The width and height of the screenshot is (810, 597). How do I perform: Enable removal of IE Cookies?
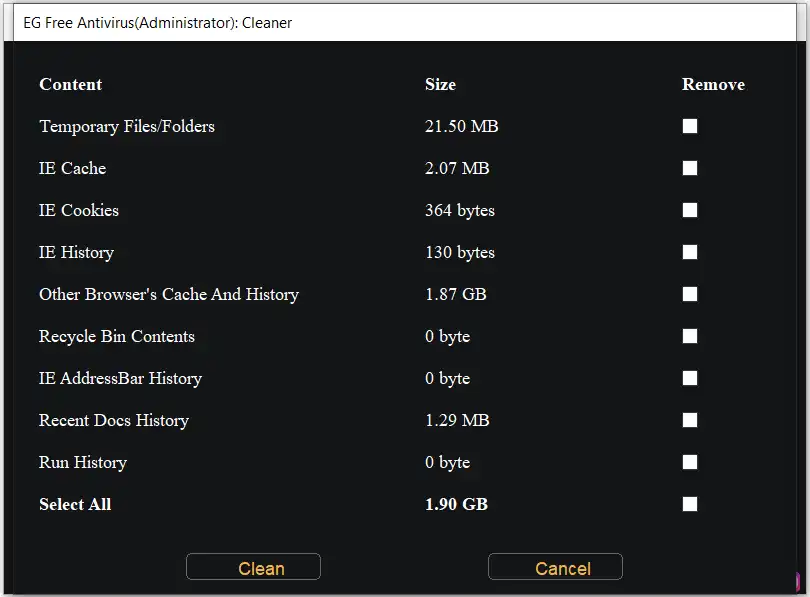pos(690,210)
